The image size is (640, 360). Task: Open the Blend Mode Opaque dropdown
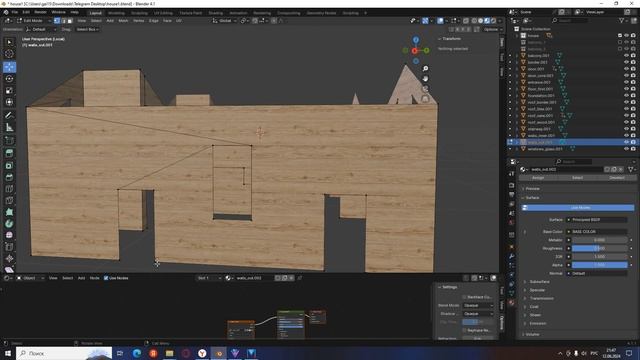478,305
